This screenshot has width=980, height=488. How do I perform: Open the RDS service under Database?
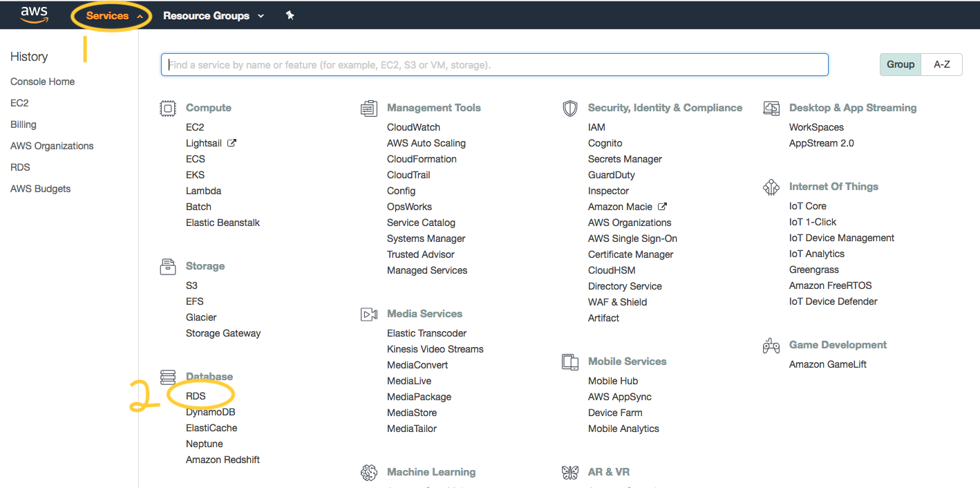(196, 396)
